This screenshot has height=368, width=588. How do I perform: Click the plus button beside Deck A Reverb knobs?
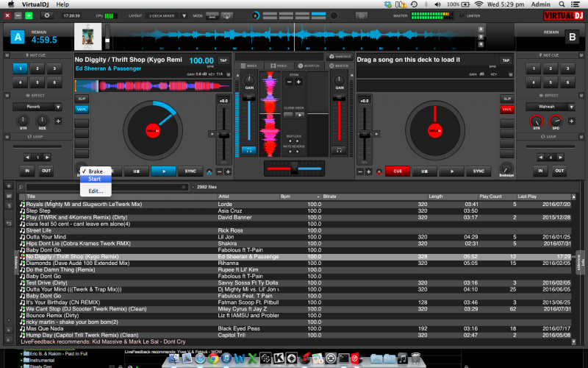(58, 121)
